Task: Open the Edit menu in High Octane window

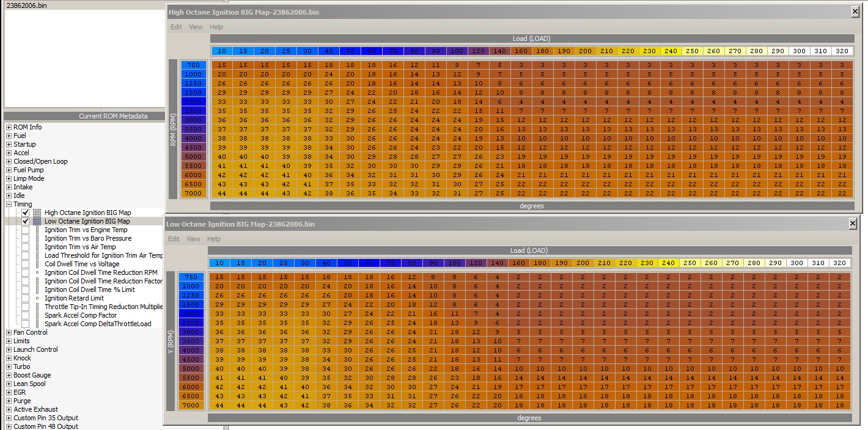Action: [x=175, y=27]
